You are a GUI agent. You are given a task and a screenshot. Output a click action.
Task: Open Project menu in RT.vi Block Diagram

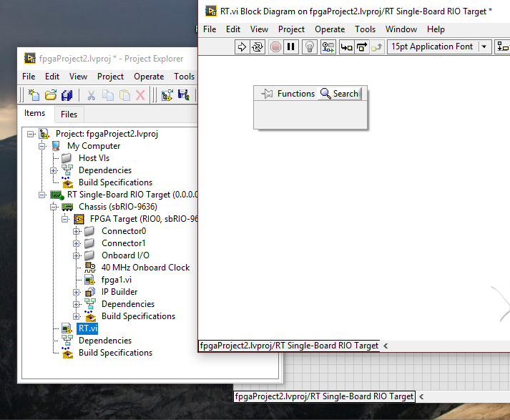click(x=291, y=29)
